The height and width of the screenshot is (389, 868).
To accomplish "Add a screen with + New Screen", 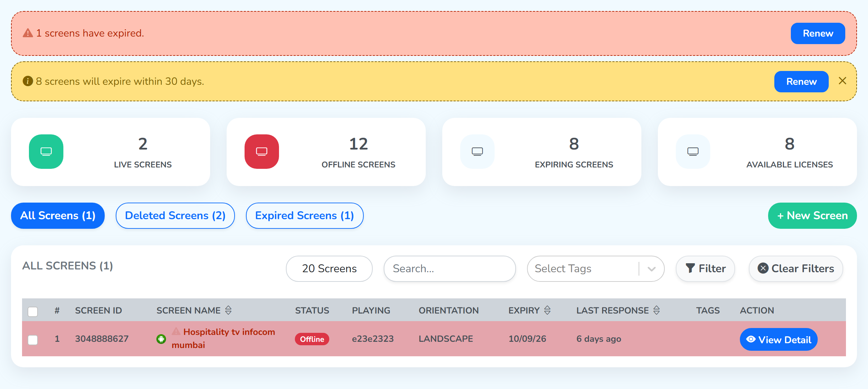I will coord(813,216).
